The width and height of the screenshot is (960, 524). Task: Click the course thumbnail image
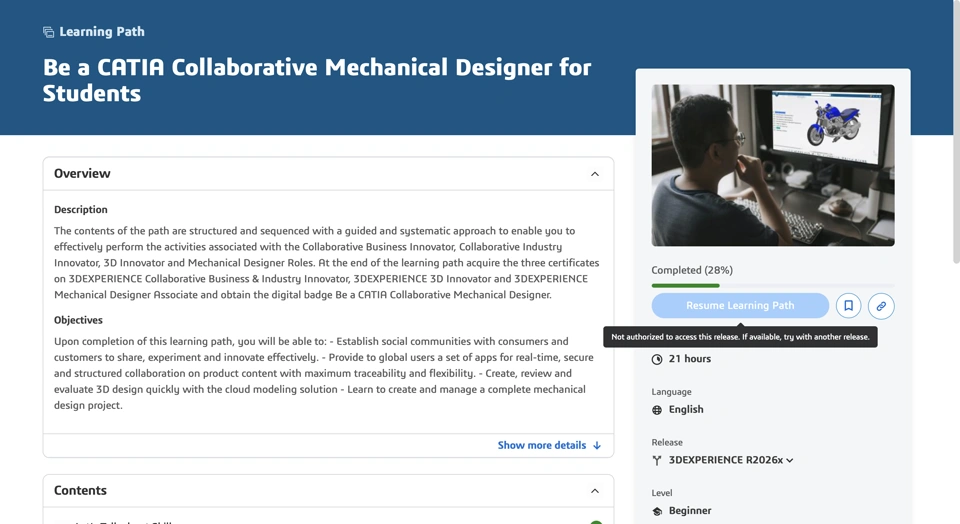click(x=773, y=165)
